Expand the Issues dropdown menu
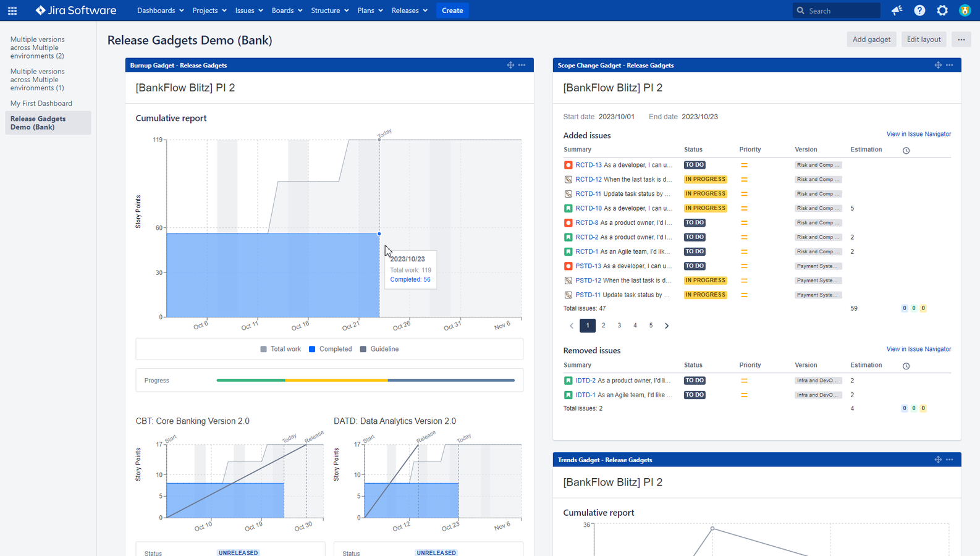This screenshot has height=556, width=980. tap(249, 11)
